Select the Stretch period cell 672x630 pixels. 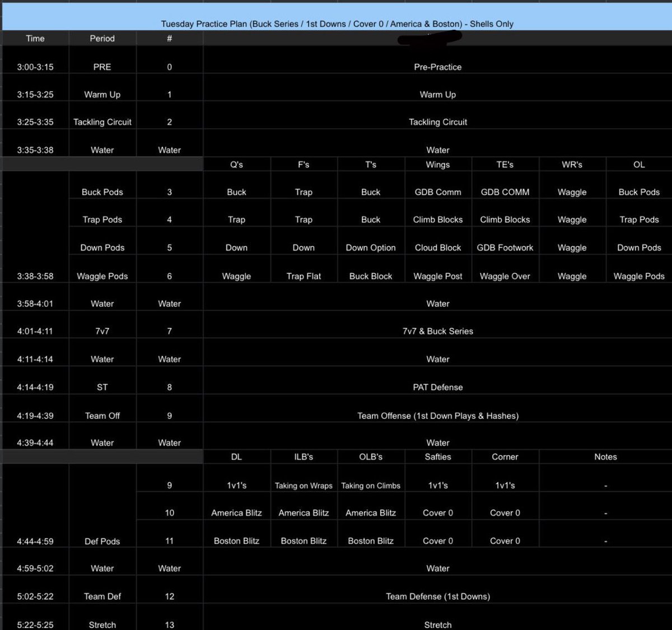click(102, 617)
